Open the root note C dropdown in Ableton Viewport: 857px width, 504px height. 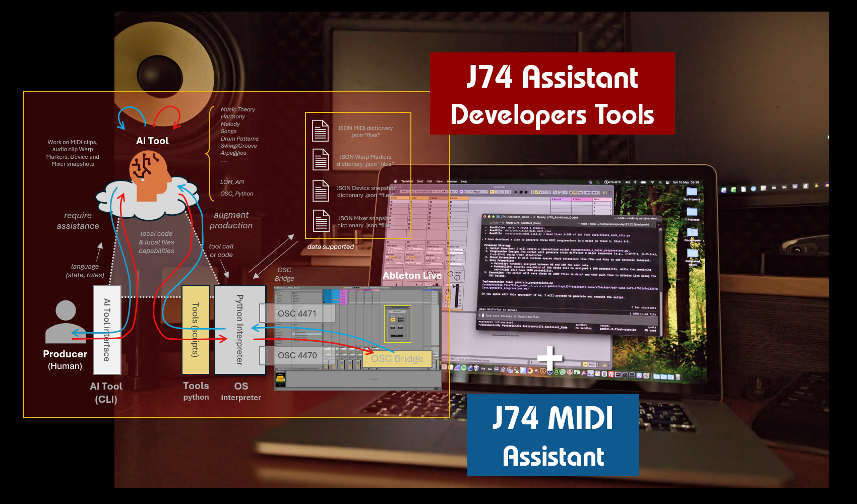coord(468,192)
